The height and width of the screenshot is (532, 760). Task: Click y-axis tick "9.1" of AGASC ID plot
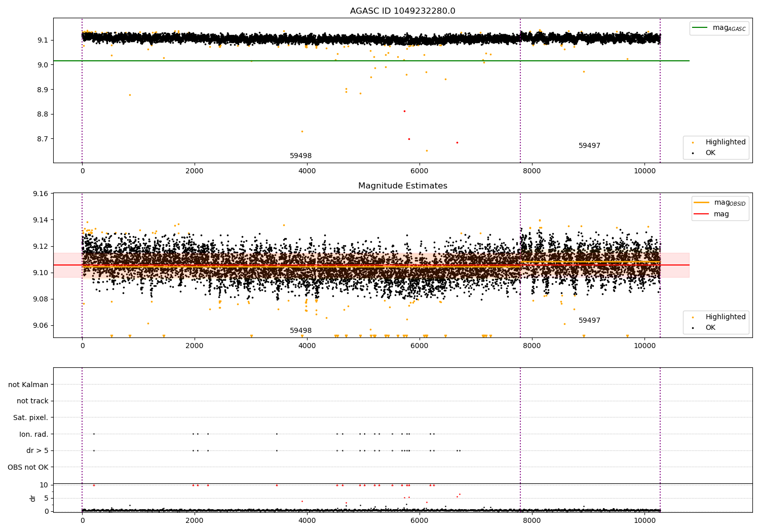(43, 40)
